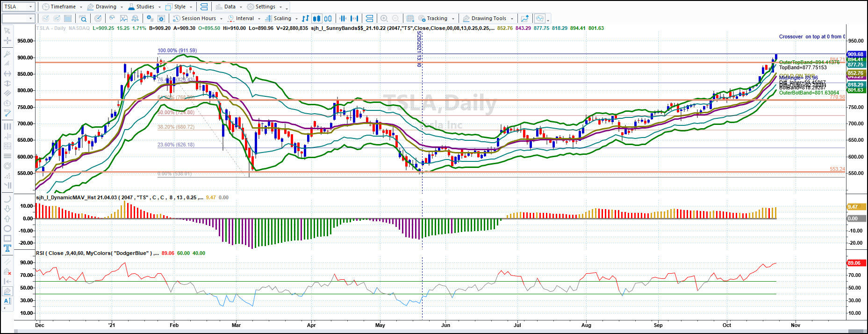Image resolution: width=868 pixels, height=334 pixels.
Task: Click the Oct label on time axis
Action: tap(727, 325)
